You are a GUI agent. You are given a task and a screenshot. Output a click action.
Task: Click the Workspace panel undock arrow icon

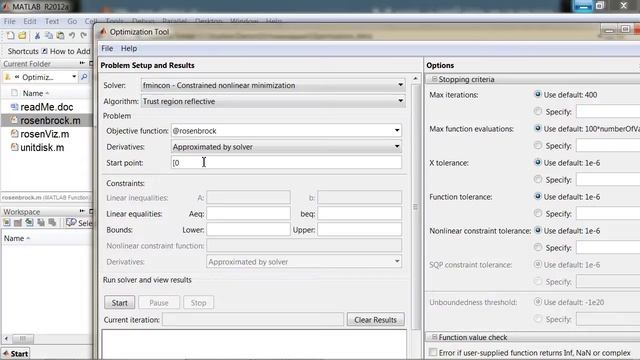point(82,211)
